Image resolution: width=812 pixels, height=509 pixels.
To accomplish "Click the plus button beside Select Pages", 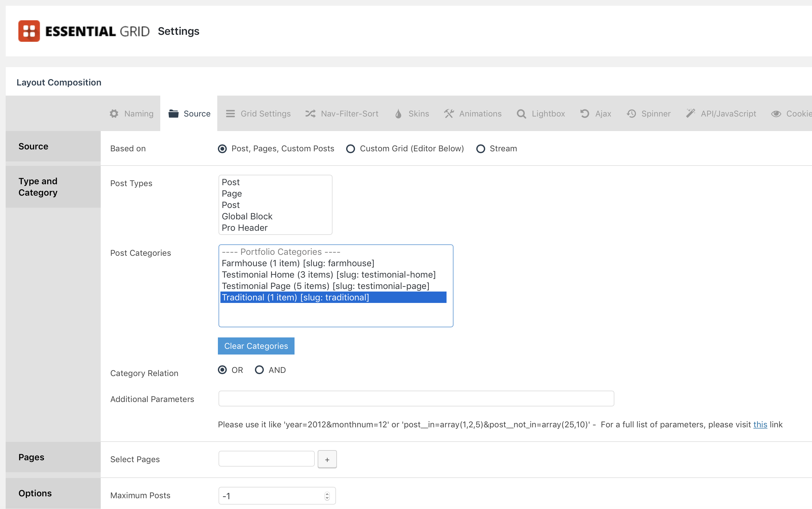I will [327, 460].
